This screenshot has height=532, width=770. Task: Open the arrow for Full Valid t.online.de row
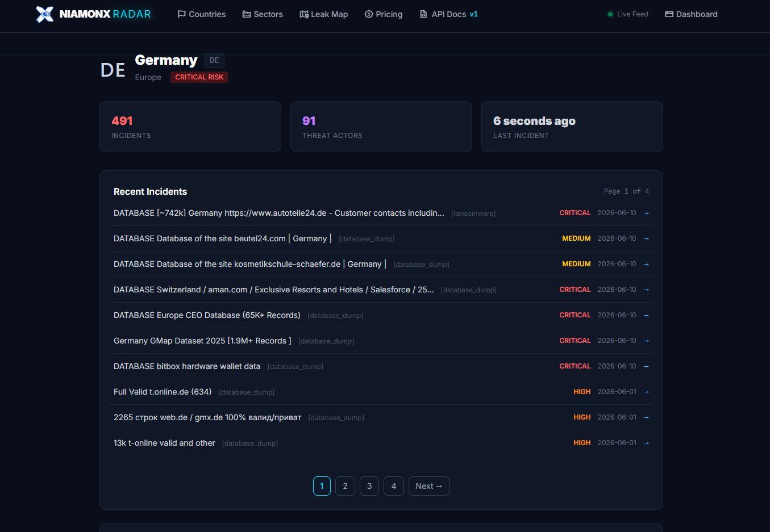[646, 392]
